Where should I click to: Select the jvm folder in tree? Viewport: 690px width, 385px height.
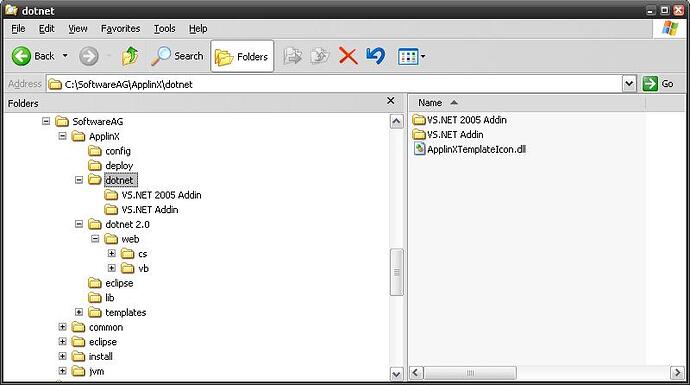(88, 371)
